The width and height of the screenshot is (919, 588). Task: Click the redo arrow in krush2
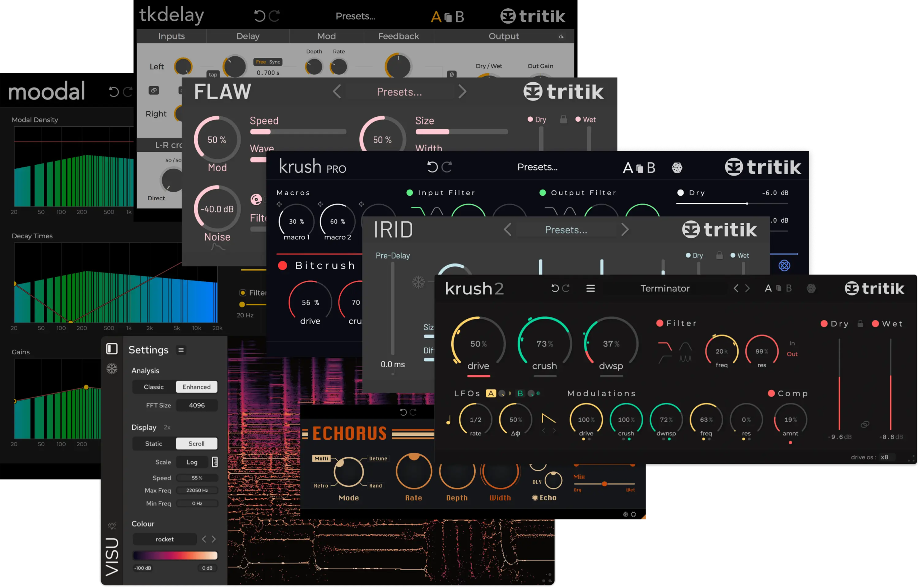pos(566,288)
